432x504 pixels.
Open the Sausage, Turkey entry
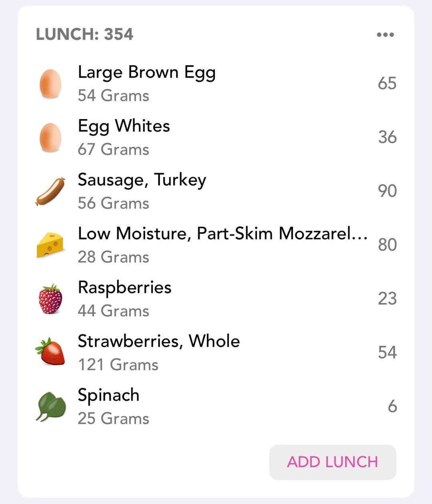(x=216, y=191)
